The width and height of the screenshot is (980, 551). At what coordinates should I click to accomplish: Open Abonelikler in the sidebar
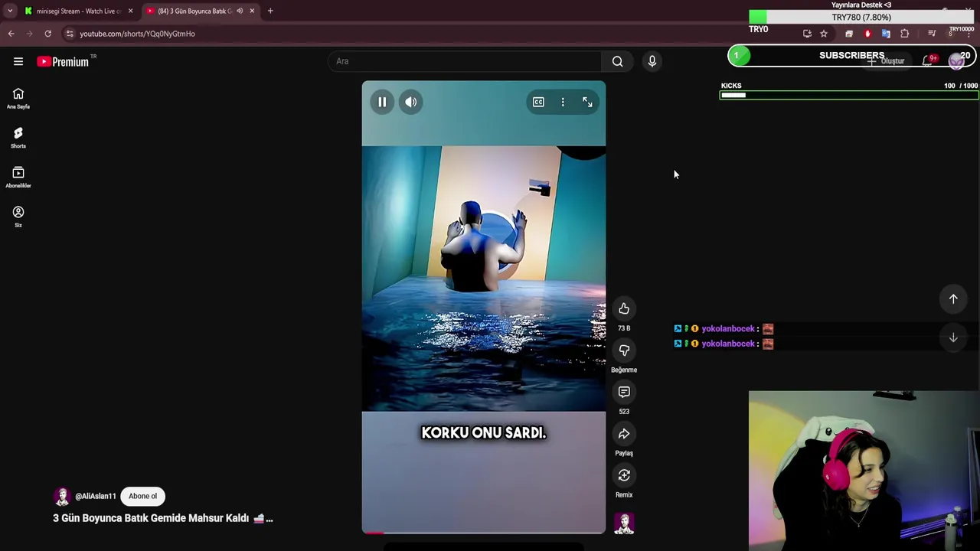[18, 178]
